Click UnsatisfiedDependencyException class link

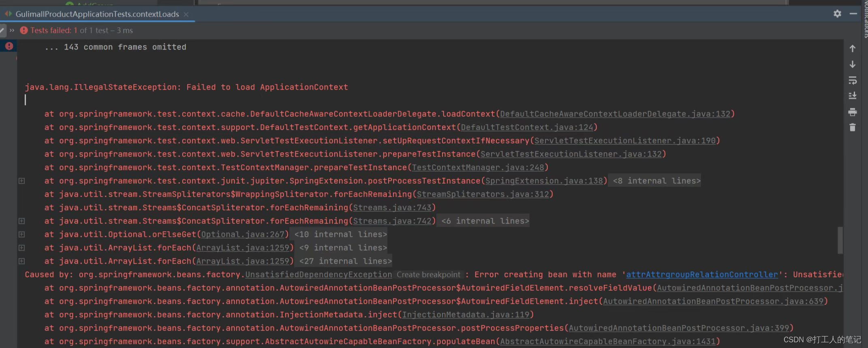tap(319, 275)
